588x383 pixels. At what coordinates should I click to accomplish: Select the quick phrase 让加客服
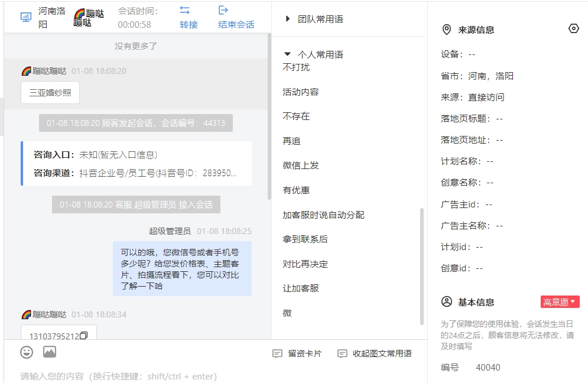point(301,288)
